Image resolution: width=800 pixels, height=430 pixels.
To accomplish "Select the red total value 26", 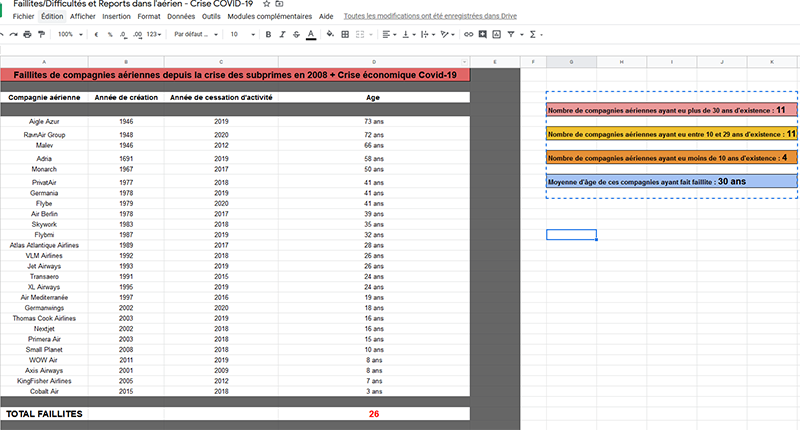I will click(374, 414).
